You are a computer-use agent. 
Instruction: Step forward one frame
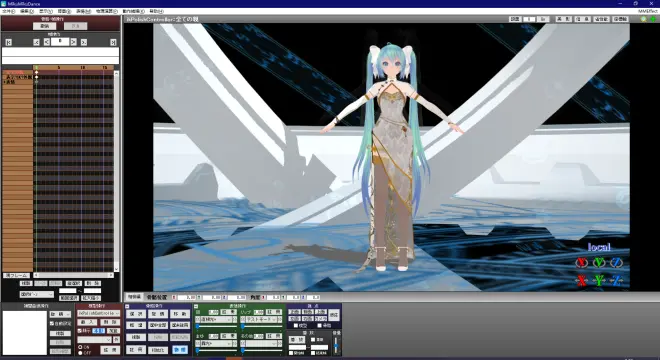pyautogui.click(x=73, y=42)
